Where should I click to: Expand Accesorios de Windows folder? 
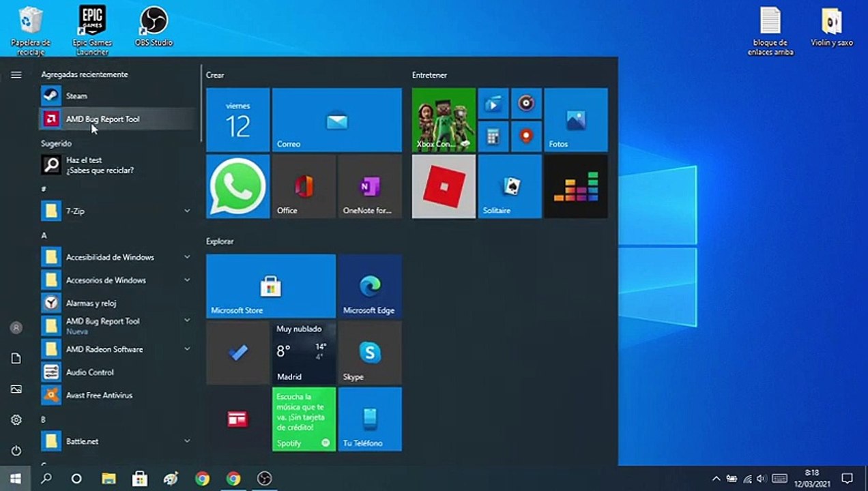point(116,280)
